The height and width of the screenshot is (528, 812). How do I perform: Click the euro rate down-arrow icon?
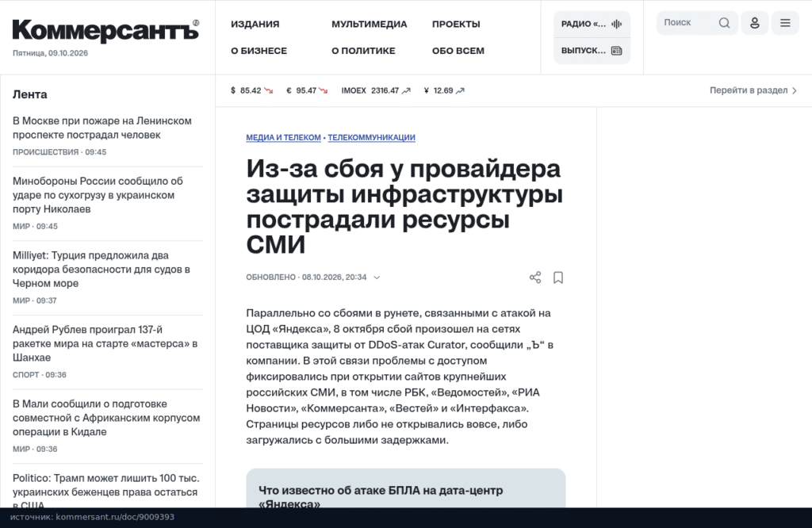(x=324, y=90)
